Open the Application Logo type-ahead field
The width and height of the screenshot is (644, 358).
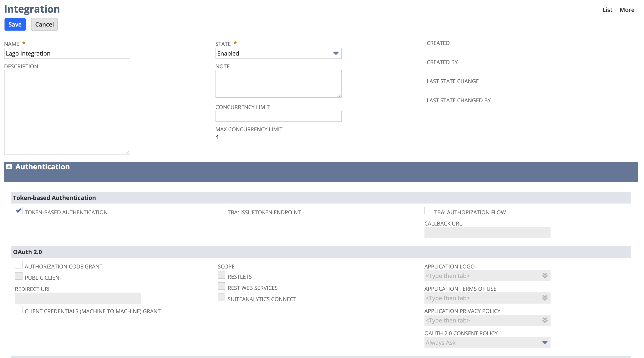pos(487,276)
